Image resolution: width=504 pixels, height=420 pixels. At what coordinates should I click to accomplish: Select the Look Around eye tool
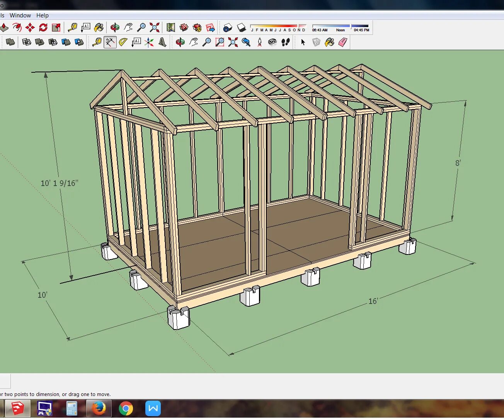pos(272,42)
